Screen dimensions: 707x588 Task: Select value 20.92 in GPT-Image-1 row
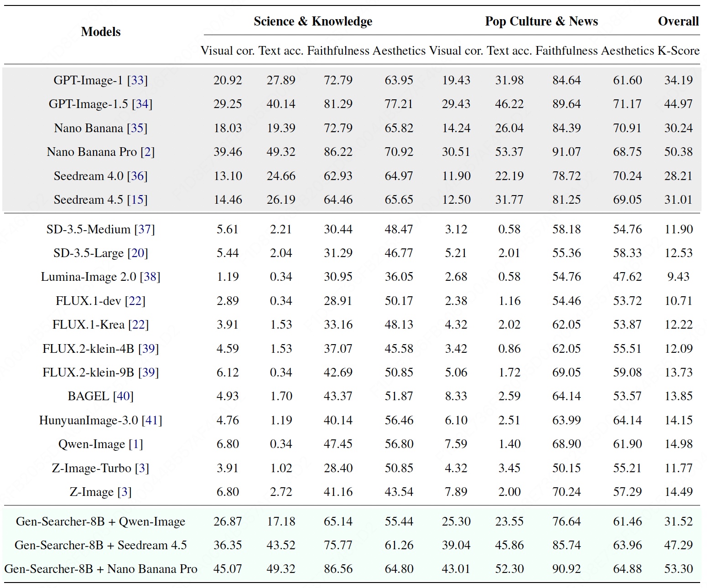pyautogui.click(x=228, y=80)
